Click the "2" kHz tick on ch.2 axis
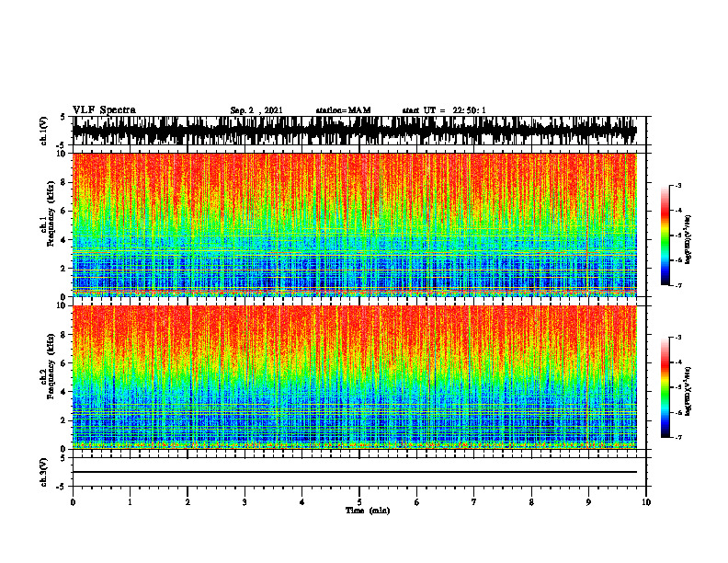The height and width of the screenshot is (563, 728). [65, 420]
